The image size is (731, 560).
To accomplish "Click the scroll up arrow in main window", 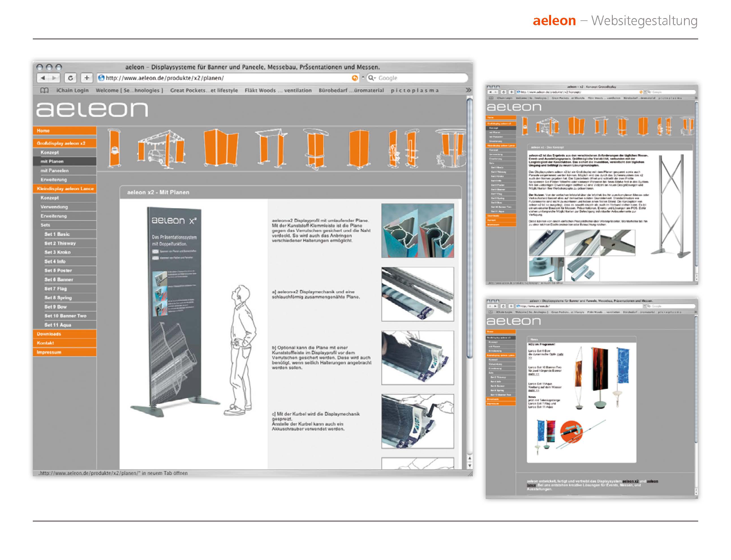I will pos(470,458).
